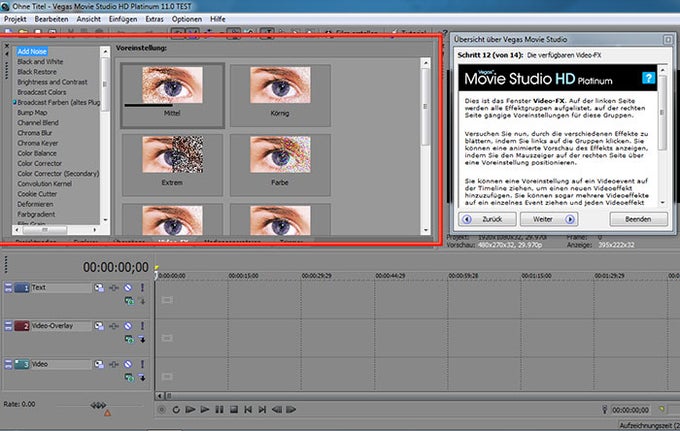Image resolution: width=680 pixels, height=431 pixels.
Task: Open Track Motion for Video-Overlay track
Action: click(99, 326)
